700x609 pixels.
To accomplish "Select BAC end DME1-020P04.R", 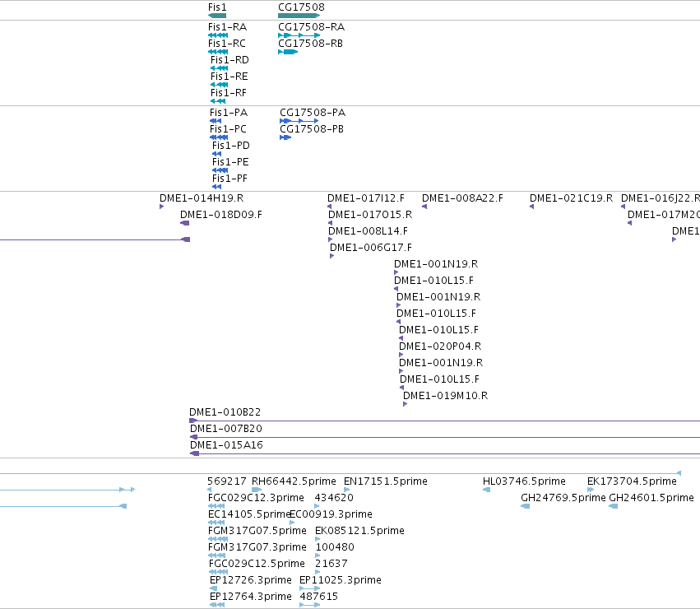I will pos(440,346).
